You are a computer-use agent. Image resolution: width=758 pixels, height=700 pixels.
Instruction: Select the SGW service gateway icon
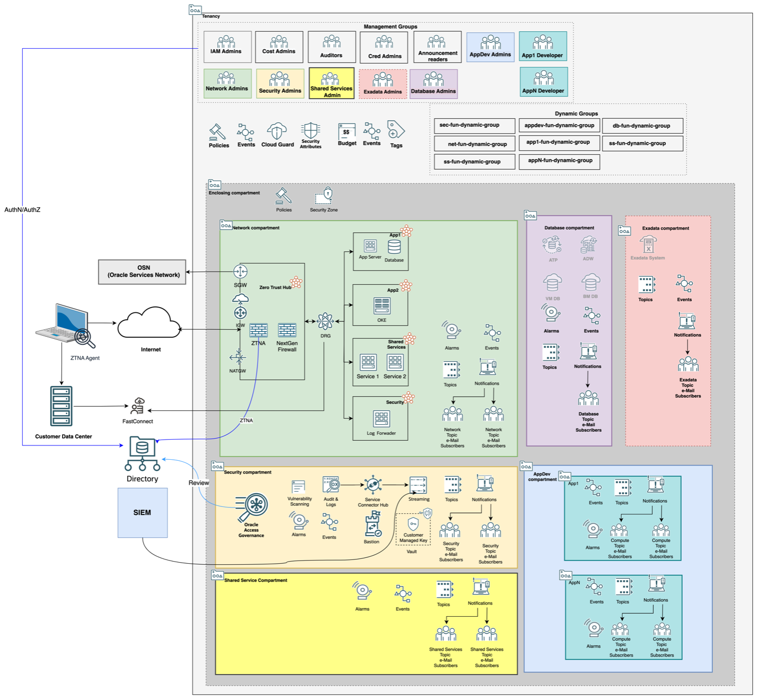click(240, 272)
